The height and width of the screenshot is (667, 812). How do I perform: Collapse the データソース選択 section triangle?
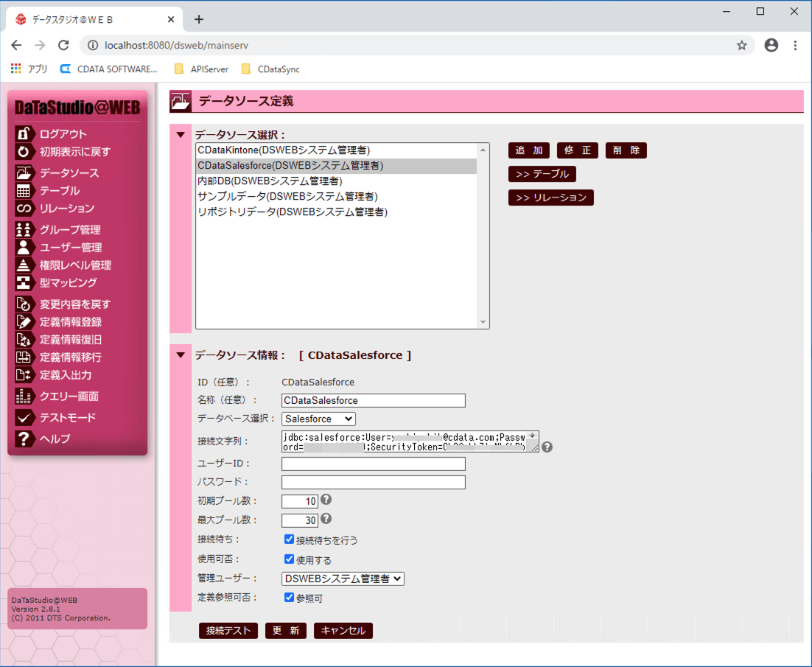(181, 135)
